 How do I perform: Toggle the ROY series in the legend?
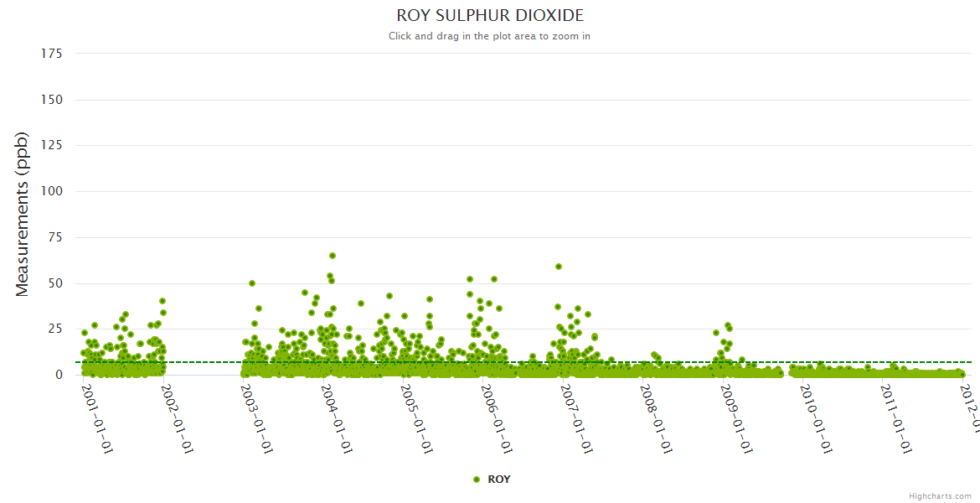(x=498, y=480)
